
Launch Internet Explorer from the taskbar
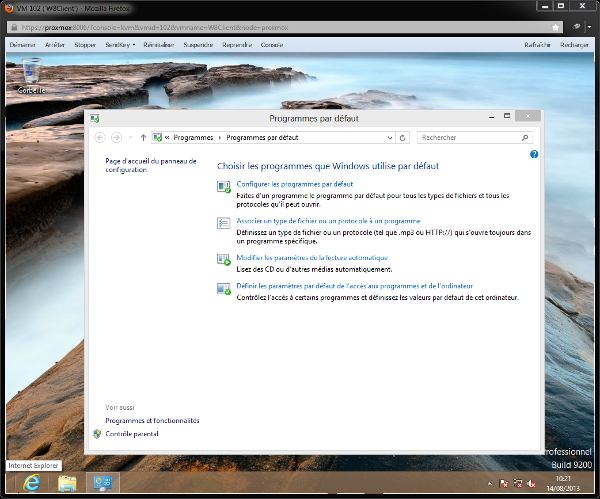[31, 483]
